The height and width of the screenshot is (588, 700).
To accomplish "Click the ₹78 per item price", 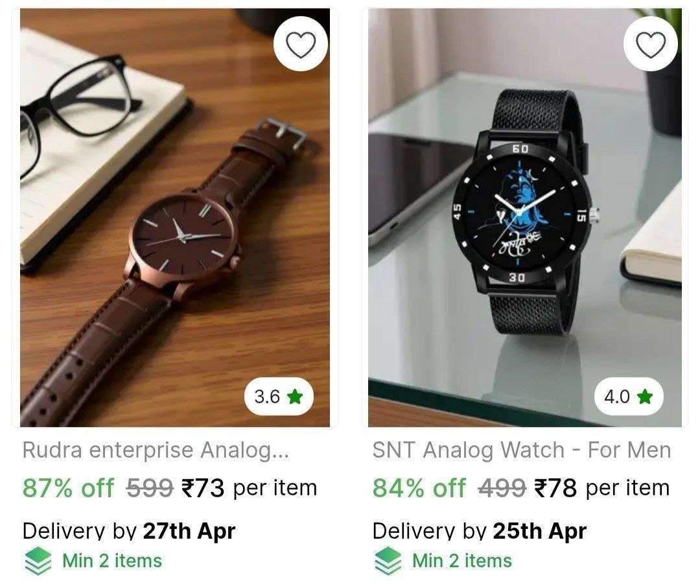I will 601,488.
